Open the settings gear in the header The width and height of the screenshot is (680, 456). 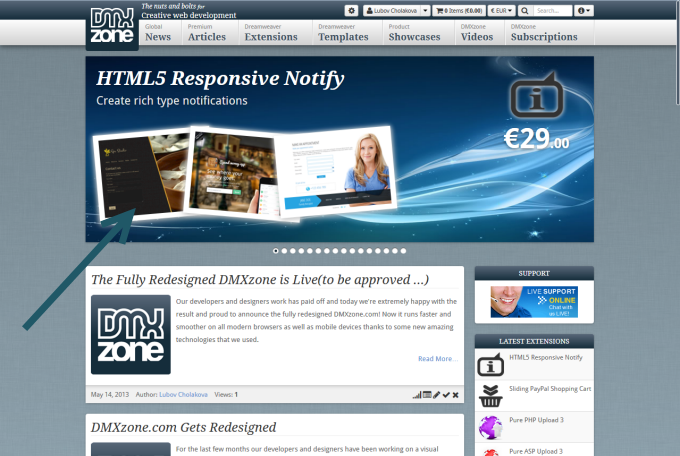[351, 10]
